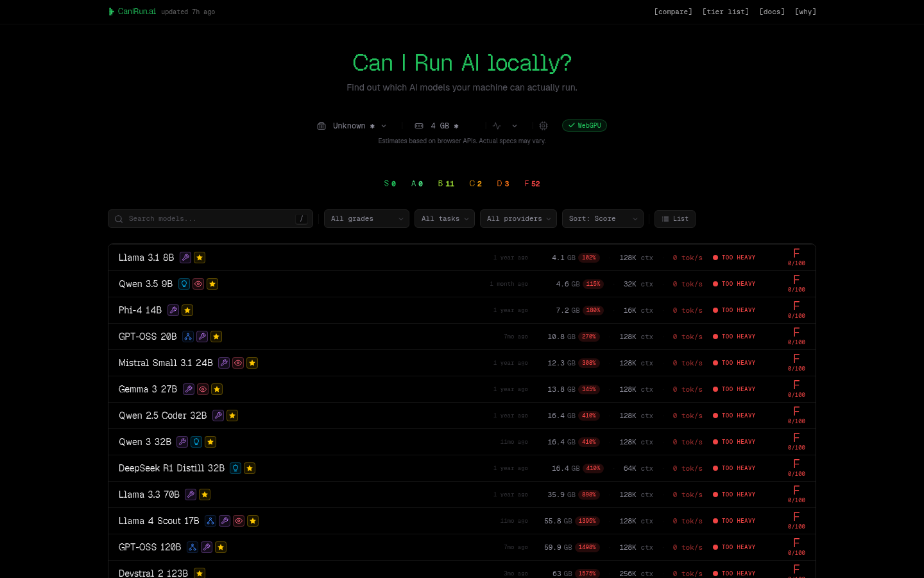This screenshot has width=924, height=578.
Task: Go to the docs section
Action: click(x=771, y=12)
